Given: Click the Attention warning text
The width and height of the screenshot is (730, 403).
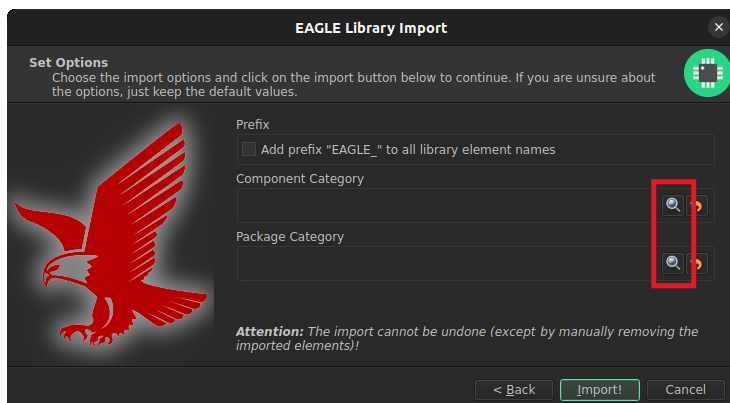Looking at the screenshot, I should click(x=467, y=338).
